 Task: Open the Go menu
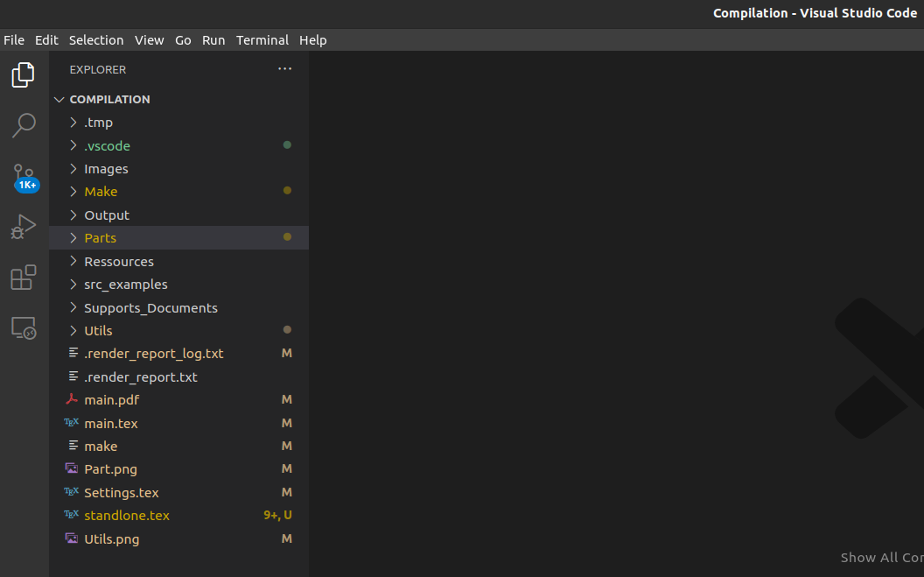[x=183, y=40]
